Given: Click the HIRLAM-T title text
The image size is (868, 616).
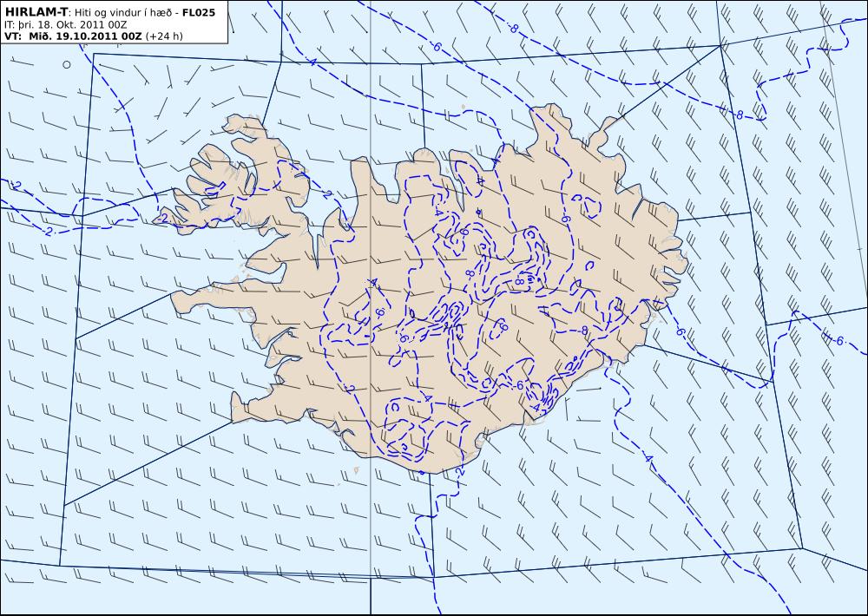Looking at the screenshot, I should [x=36, y=12].
